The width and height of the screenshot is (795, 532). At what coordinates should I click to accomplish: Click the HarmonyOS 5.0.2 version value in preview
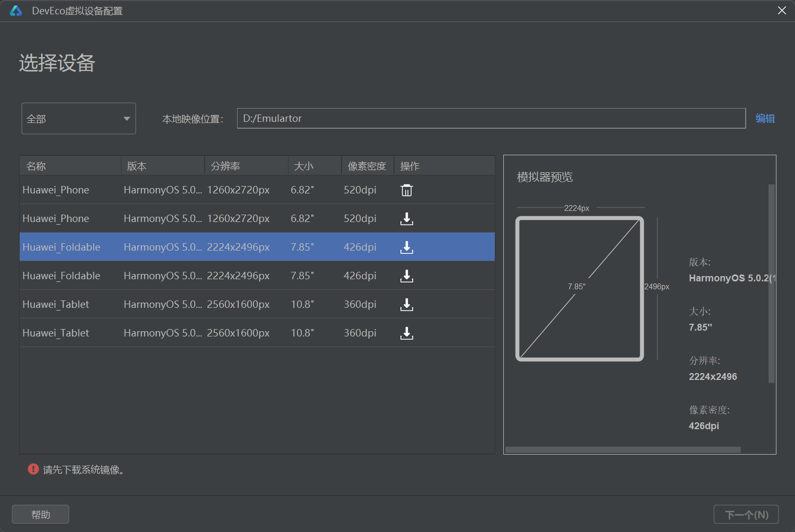pos(732,278)
